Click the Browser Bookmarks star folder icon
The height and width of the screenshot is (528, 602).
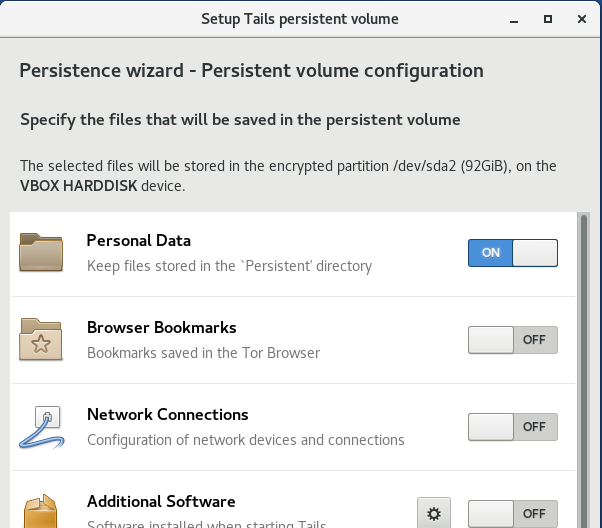(x=41, y=340)
